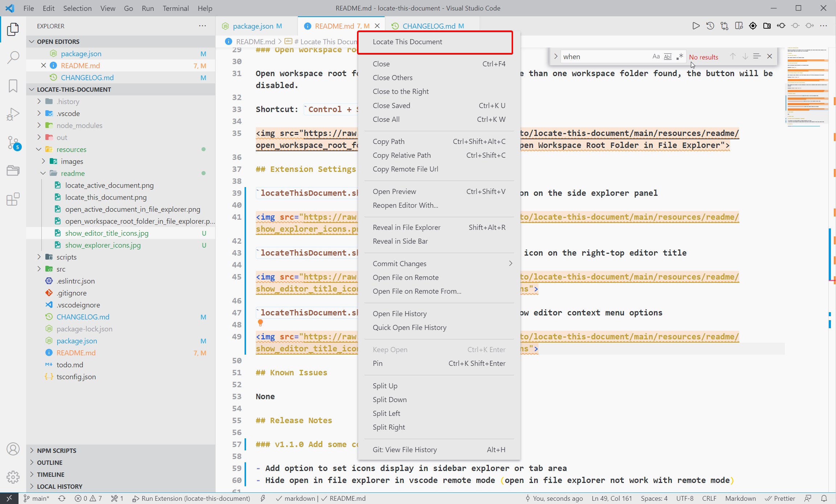Image resolution: width=836 pixels, height=504 pixels.
Task: Toggle Match Whole Word in find widget
Action: pyautogui.click(x=668, y=57)
